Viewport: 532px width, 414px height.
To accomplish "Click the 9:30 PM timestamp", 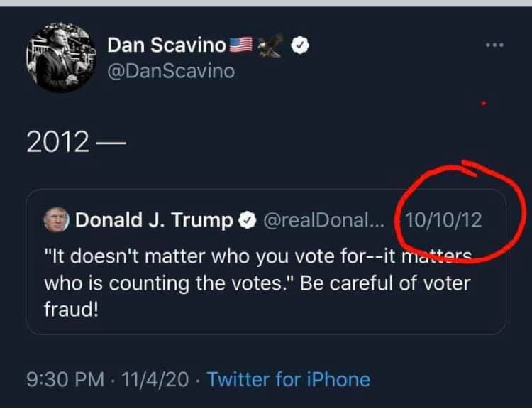I will 65,380.
